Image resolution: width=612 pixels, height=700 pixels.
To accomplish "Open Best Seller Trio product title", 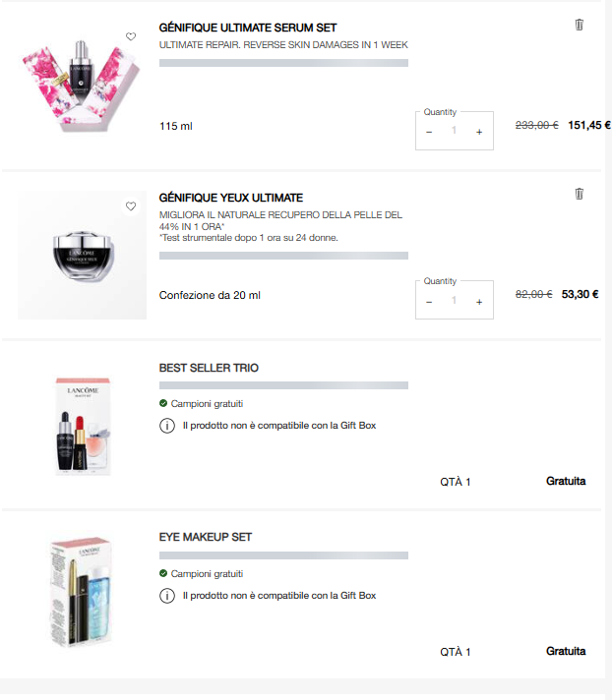I will pyautogui.click(x=209, y=368).
